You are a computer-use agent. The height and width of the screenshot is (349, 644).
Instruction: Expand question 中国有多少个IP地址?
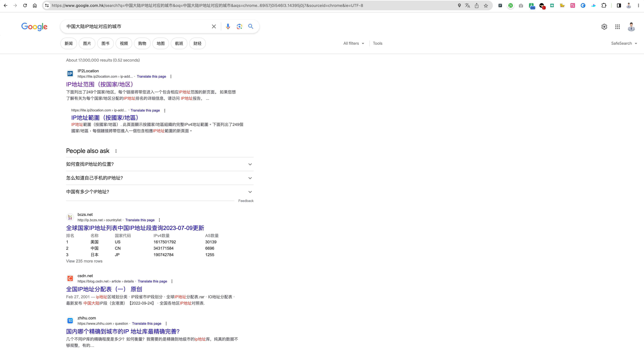tap(160, 192)
